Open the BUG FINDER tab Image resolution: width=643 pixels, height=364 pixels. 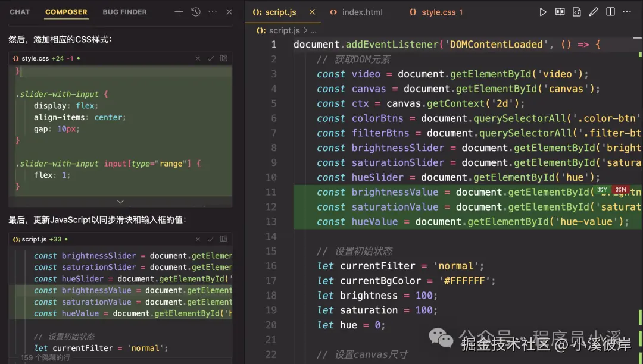click(124, 12)
